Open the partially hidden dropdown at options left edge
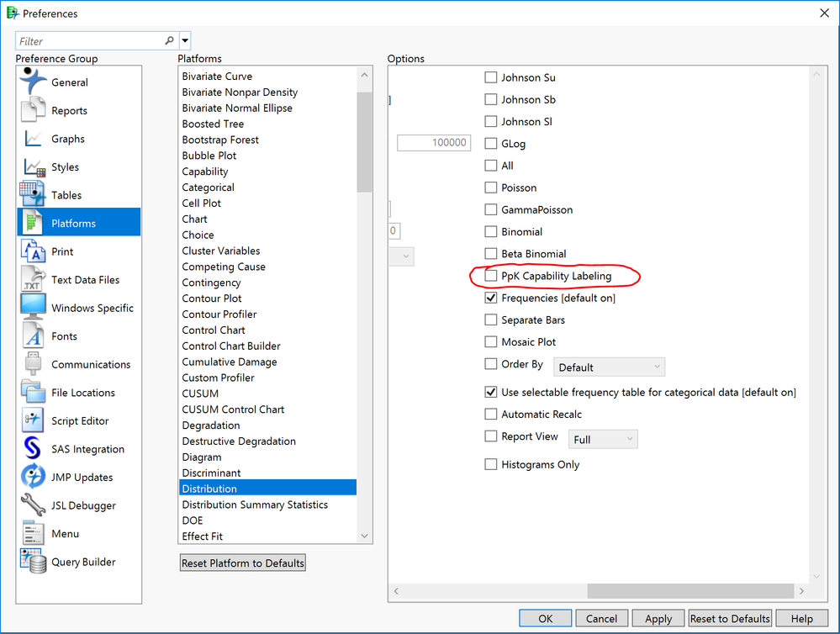The image size is (840, 634). coord(401,256)
